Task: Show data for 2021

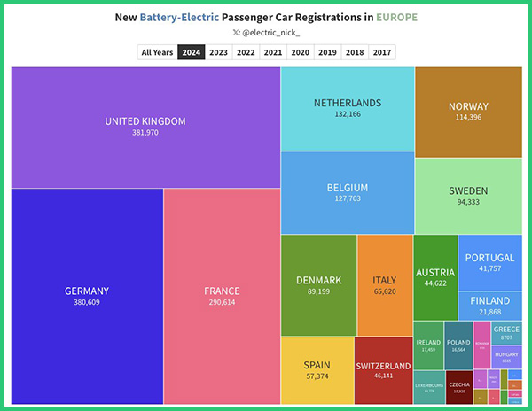Action: point(273,52)
